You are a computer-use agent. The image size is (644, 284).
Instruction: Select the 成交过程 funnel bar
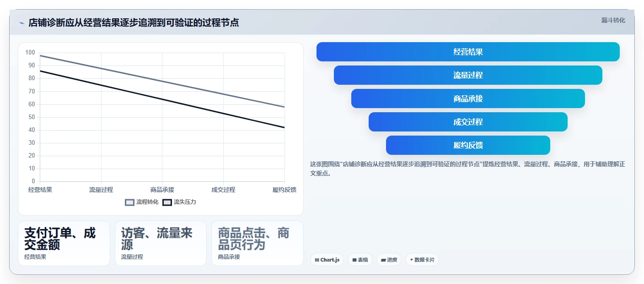tap(468, 122)
